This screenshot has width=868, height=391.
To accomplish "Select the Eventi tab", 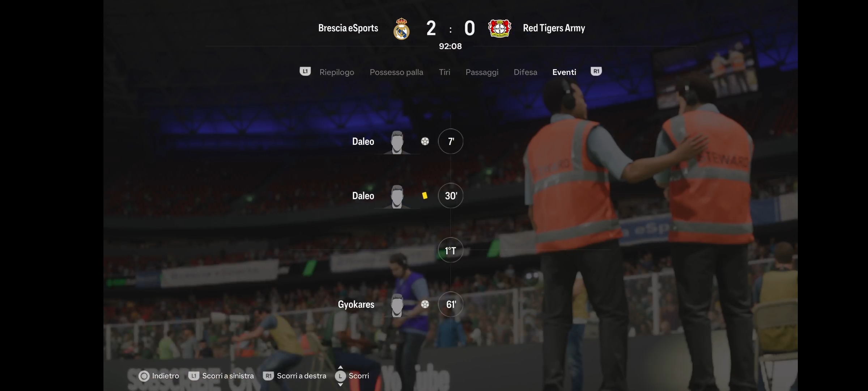I will [x=564, y=72].
